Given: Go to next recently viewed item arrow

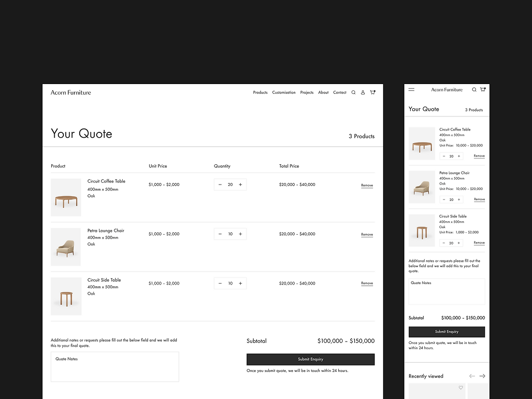Looking at the screenshot, I should coord(482,376).
